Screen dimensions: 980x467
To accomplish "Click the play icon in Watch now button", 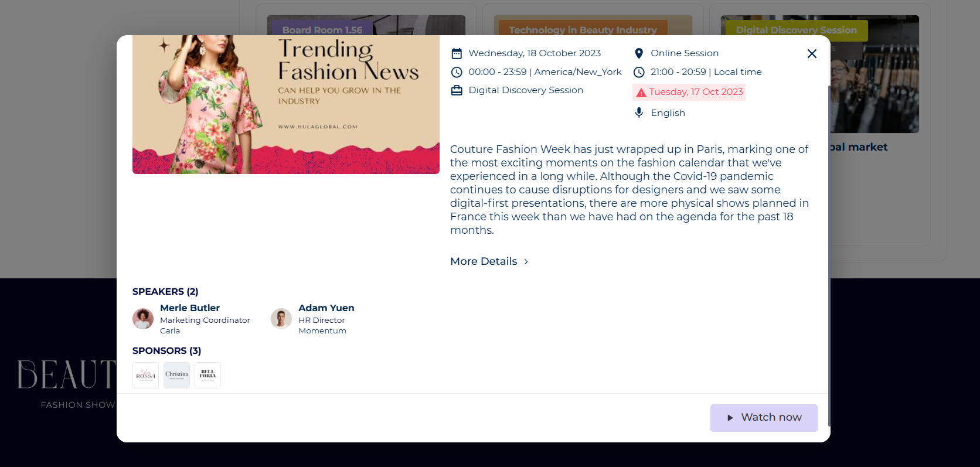I will pyautogui.click(x=730, y=418).
